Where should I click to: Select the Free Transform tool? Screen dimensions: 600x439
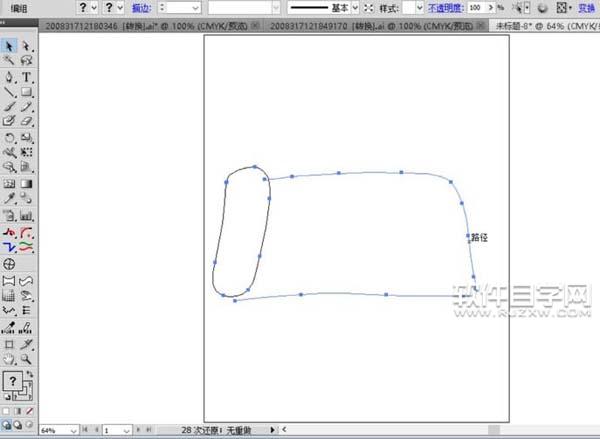click(26, 152)
